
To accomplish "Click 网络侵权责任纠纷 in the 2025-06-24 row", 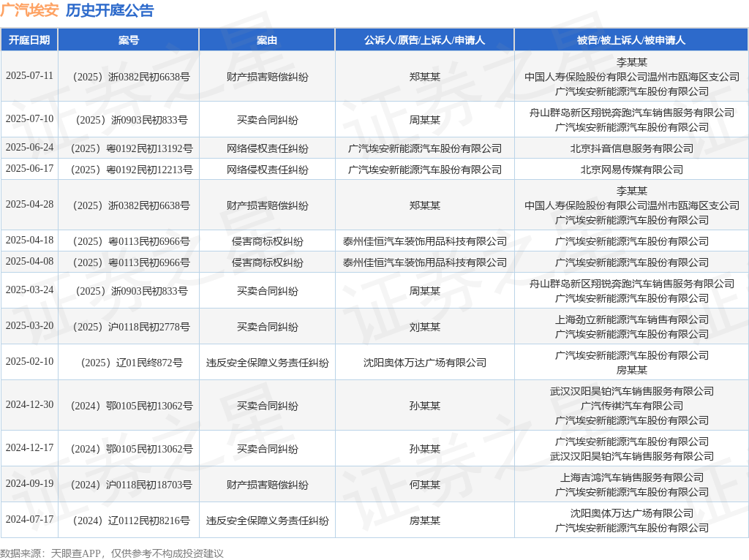I will coord(268,148).
